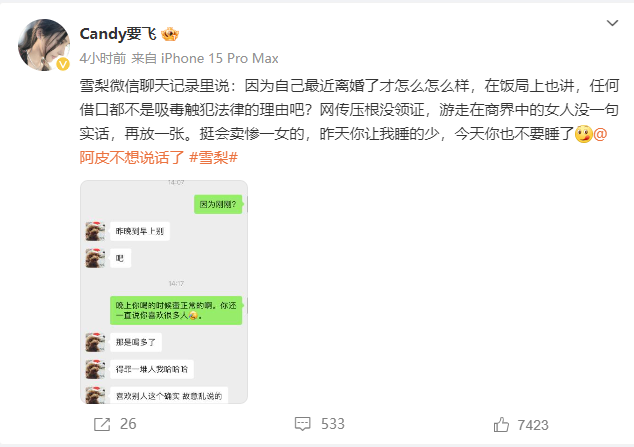Open the #雪梨# hashtag topic
This screenshot has height=447, width=634.
click(x=213, y=158)
